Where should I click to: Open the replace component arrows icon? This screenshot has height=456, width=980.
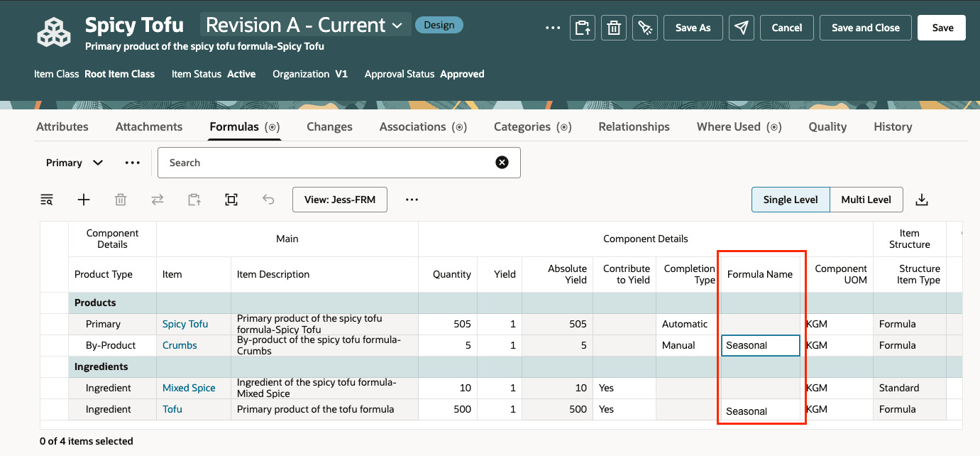158,200
